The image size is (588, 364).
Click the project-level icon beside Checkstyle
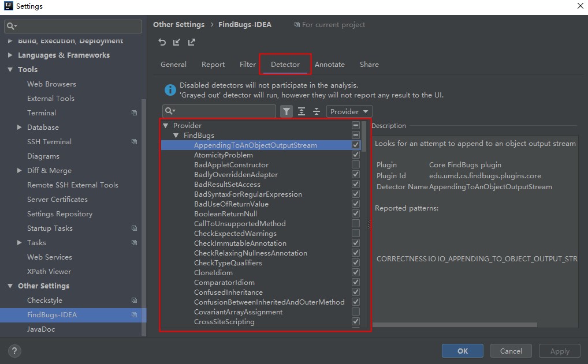[x=134, y=301]
